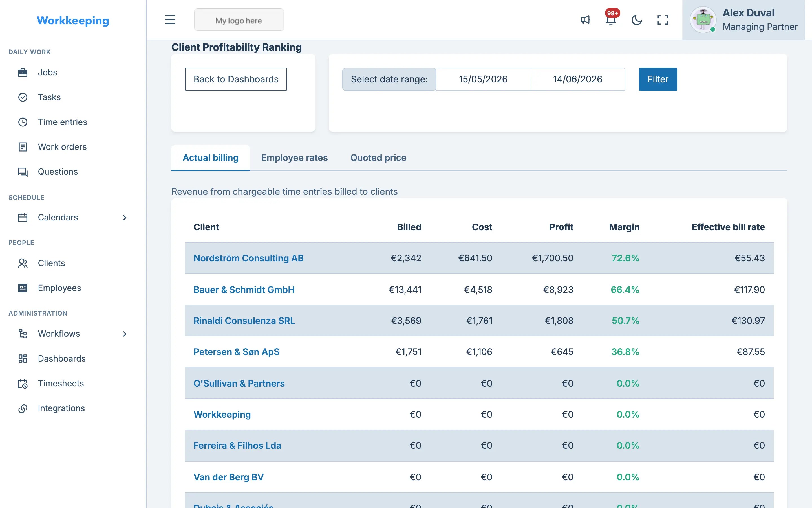Open Clients sidebar item
This screenshot has width=812, height=508.
click(x=51, y=263)
